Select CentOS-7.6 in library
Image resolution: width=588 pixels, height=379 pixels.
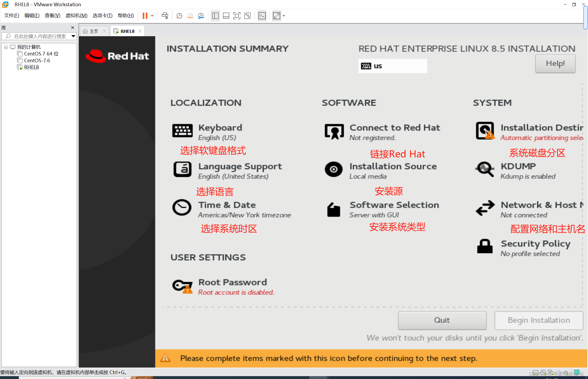tap(34, 60)
